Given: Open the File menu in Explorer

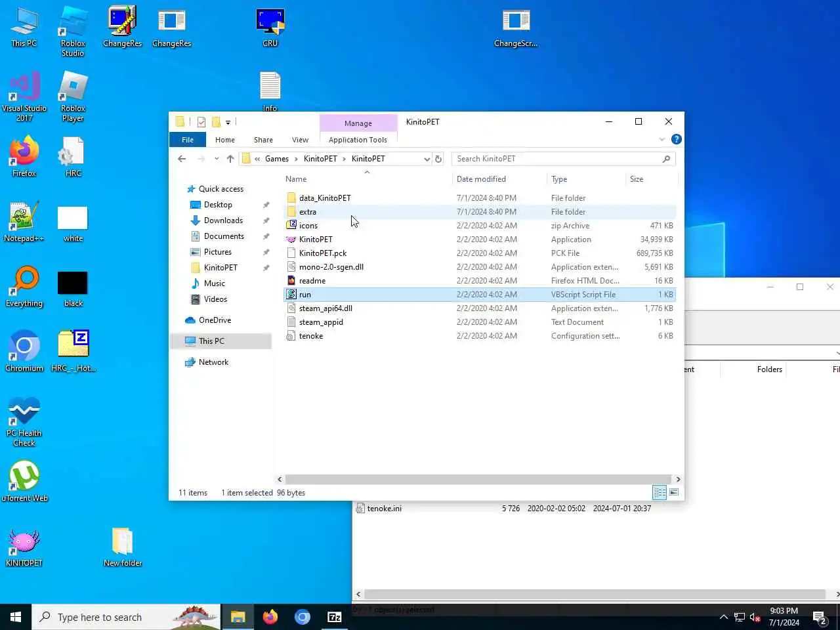Looking at the screenshot, I should click(188, 140).
